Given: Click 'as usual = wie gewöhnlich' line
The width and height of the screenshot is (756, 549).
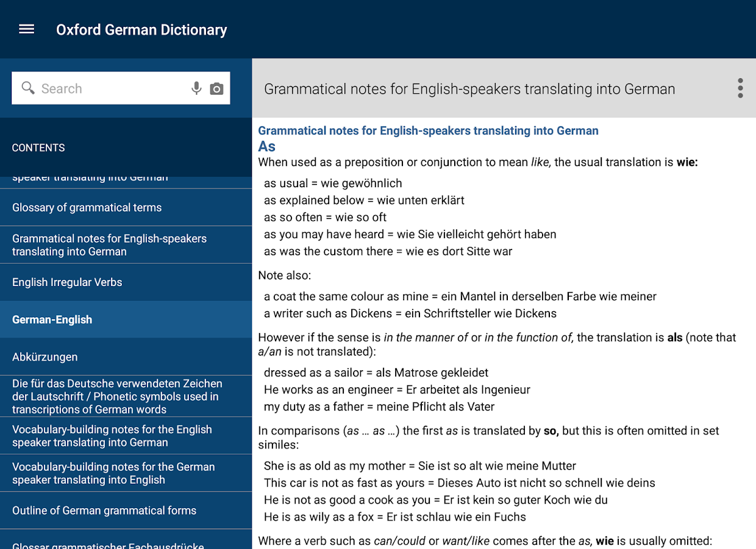Looking at the screenshot, I should (333, 183).
